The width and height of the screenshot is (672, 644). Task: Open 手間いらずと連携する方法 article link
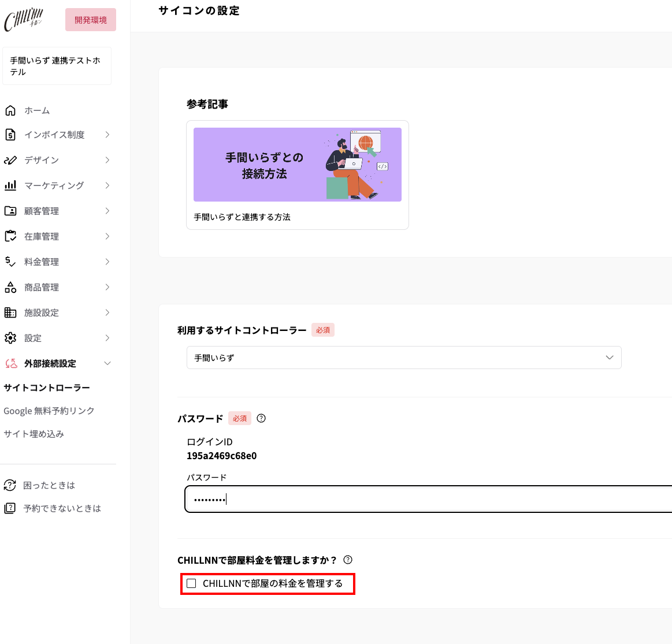[242, 217]
